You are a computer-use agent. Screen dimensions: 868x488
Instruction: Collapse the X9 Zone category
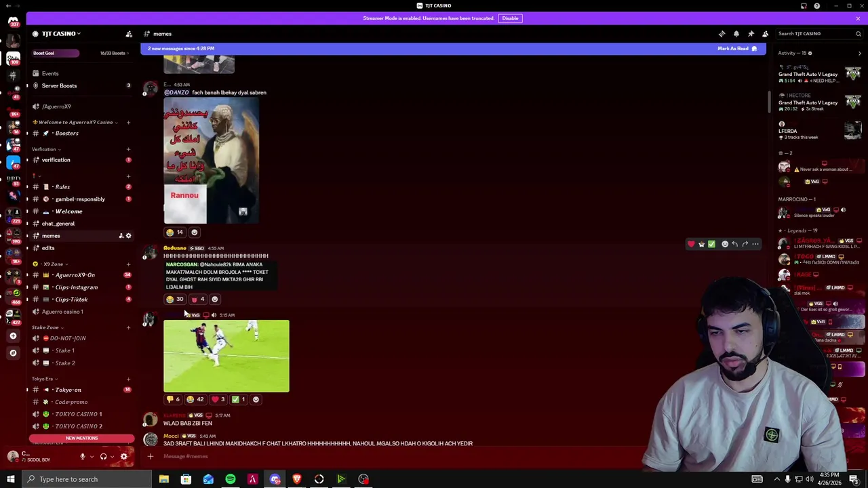[51, 264]
